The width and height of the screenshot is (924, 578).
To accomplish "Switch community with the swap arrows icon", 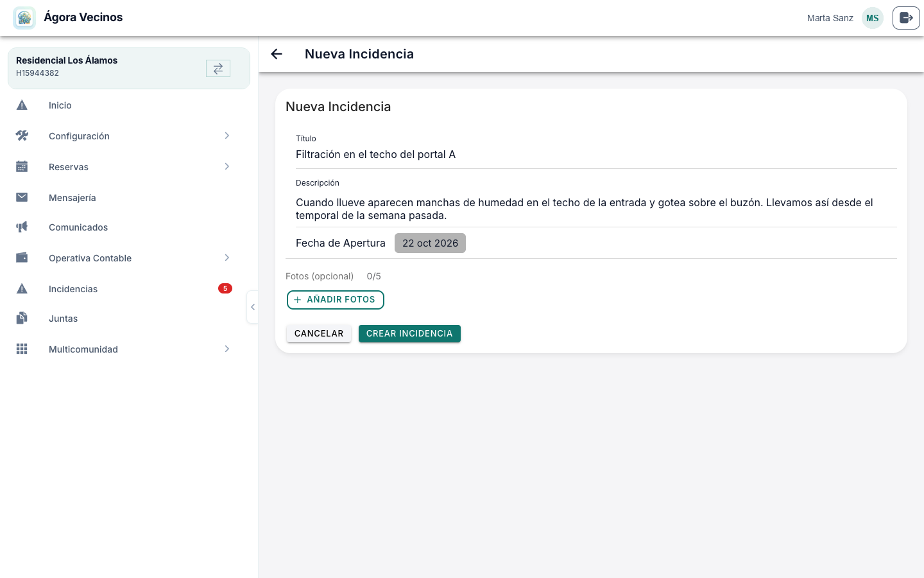I will 218,68.
